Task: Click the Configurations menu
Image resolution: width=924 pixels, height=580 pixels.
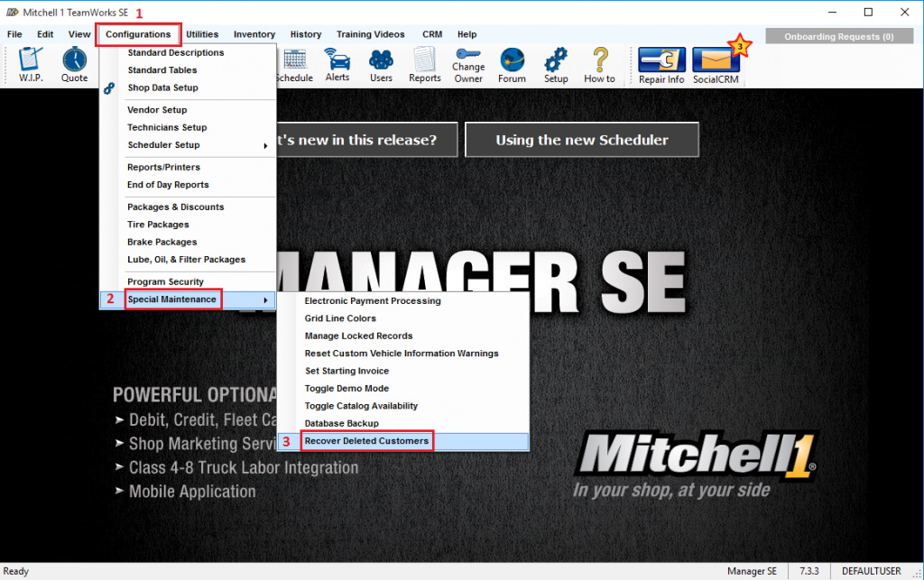Action: pos(138,34)
